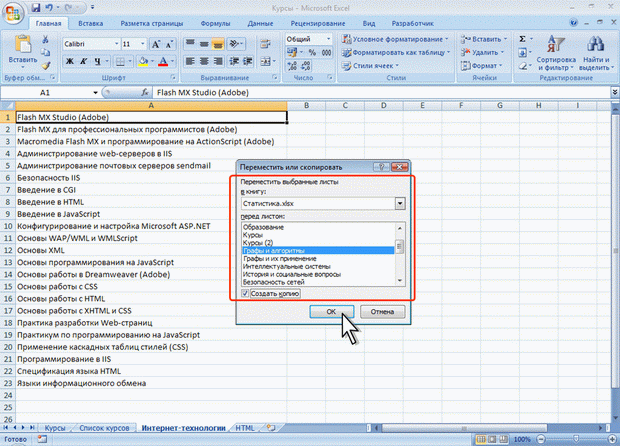The width and height of the screenshot is (620, 446).
Task: Click the AutoSum sigma icon
Action: (x=522, y=38)
